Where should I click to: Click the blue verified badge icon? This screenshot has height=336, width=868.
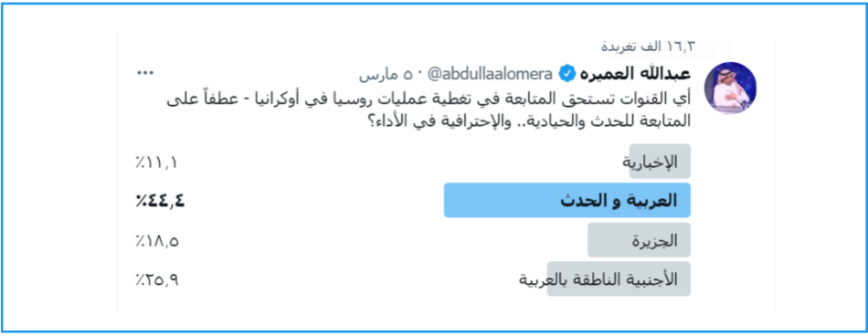[566, 74]
